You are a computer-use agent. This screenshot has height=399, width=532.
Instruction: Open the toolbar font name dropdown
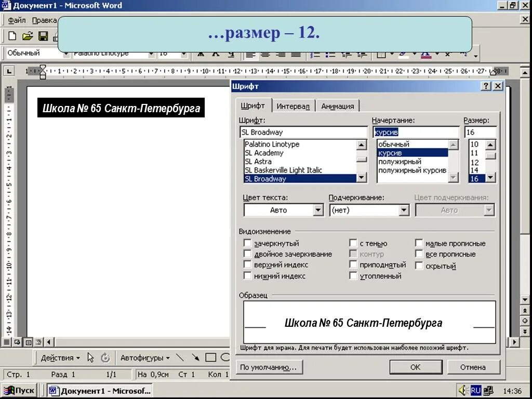pos(151,54)
